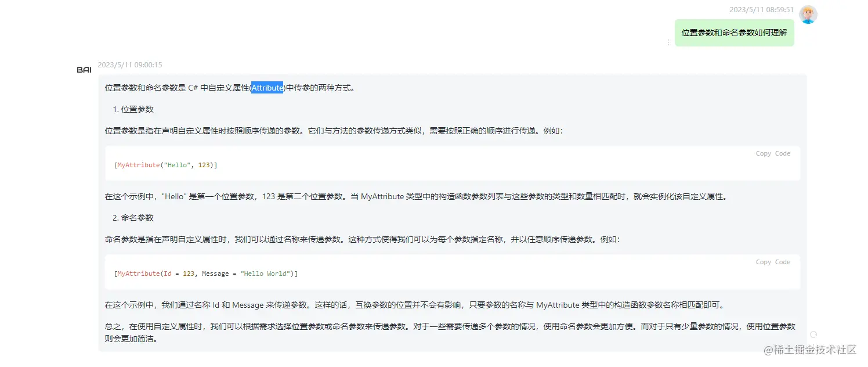The width and height of the screenshot is (868, 367).
Task: Open the three-dot menu beside user message
Action: [668, 42]
